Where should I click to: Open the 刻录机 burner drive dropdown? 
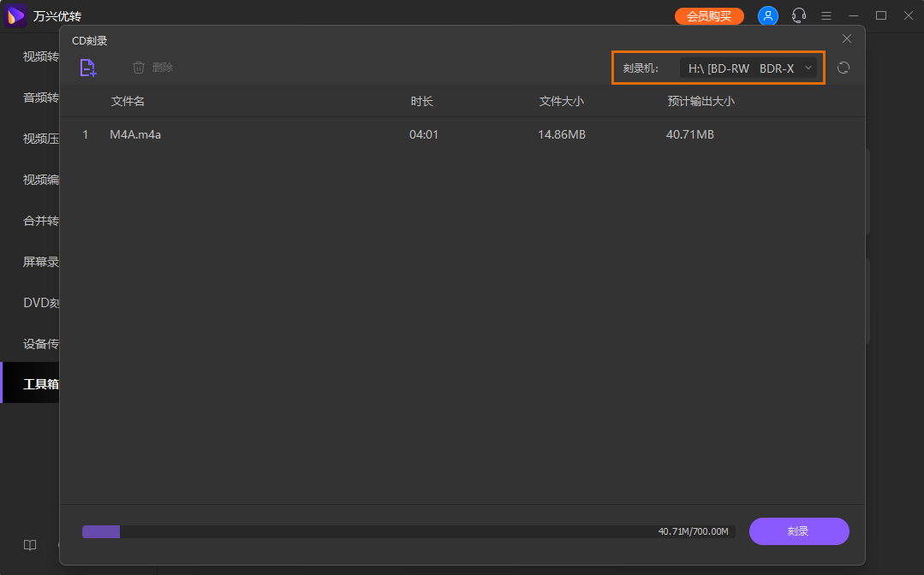pyautogui.click(x=748, y=68)
